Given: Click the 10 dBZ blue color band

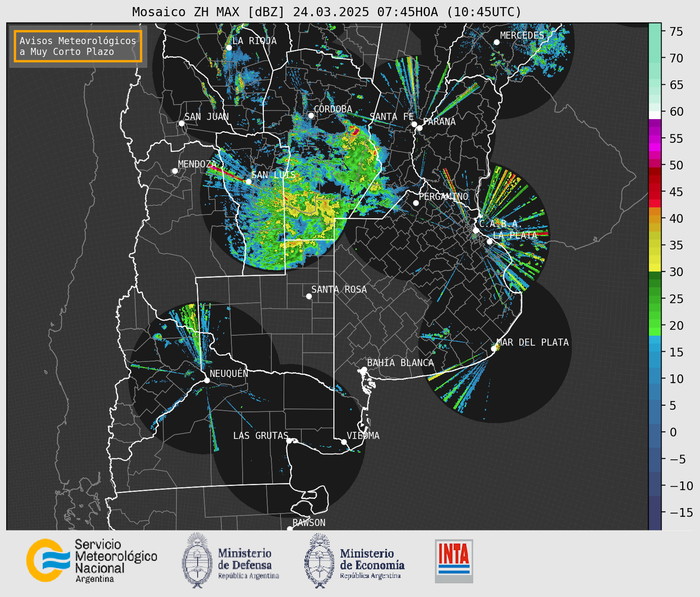Looking at the screenshot, I should click(x=655, y=379).
